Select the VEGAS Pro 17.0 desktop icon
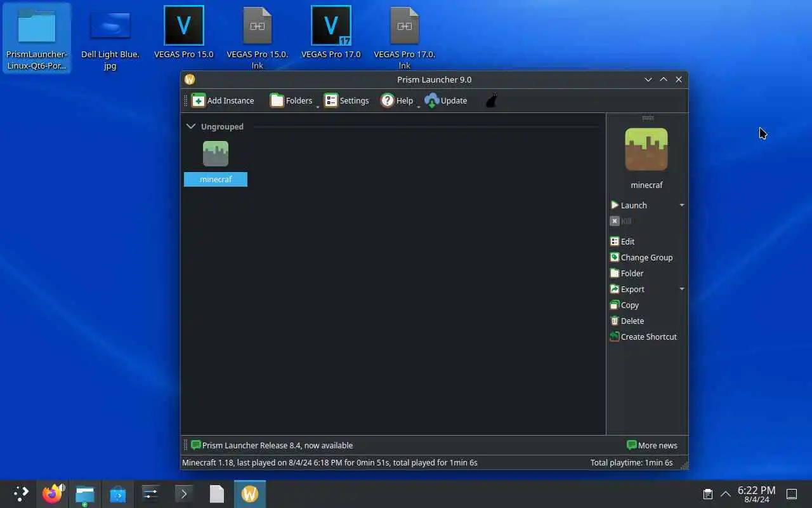 click(x=331, y=32)
